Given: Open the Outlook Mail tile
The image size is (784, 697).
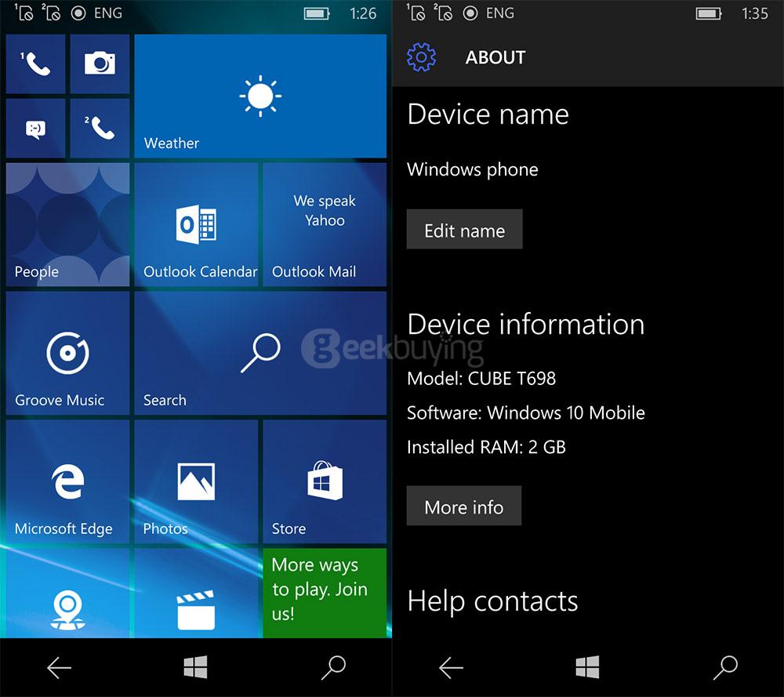Looking at the screenshot, I should pyautogui.click(x=325, y=225).
